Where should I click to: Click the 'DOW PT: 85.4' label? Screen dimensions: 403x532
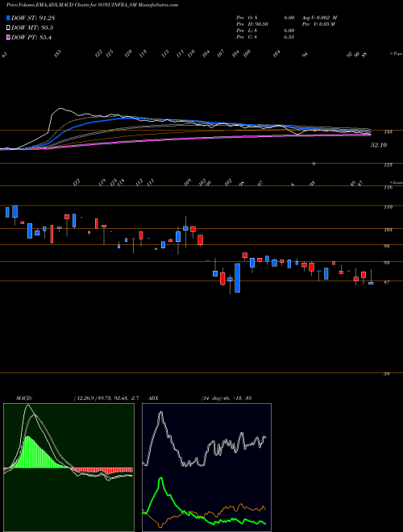(31, 37)
